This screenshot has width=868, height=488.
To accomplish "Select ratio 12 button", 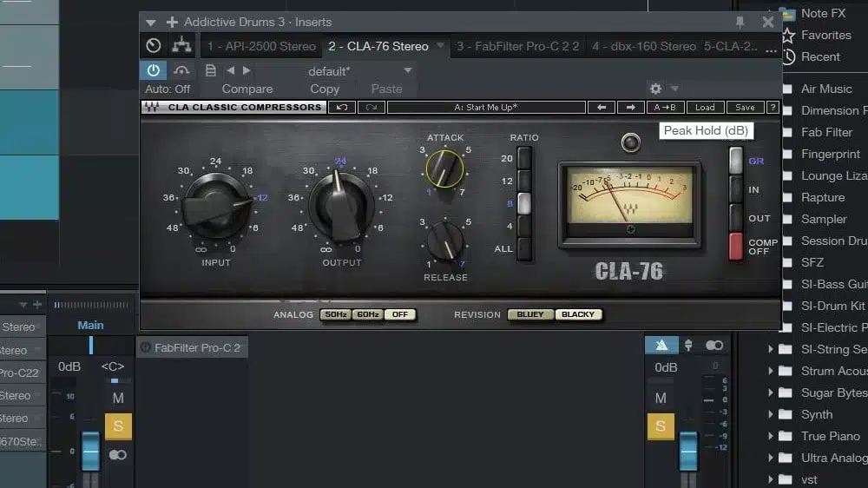I will (523, 181).
